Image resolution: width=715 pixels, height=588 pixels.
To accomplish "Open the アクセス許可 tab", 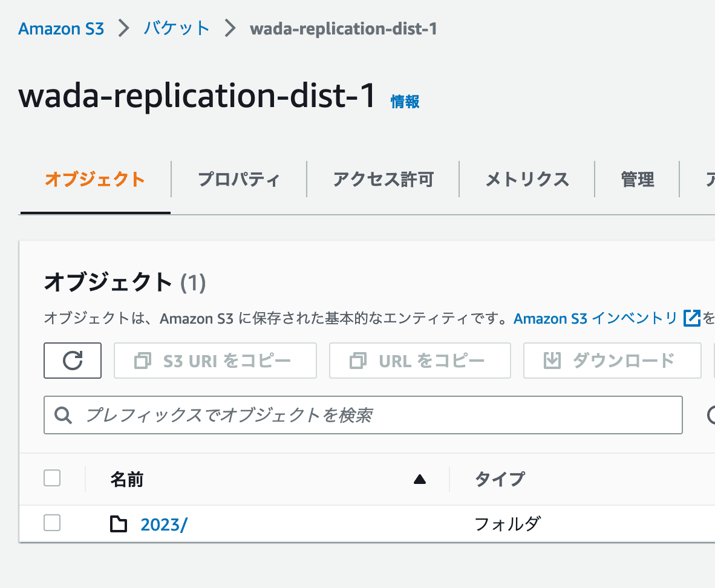I will click(383, 179).
